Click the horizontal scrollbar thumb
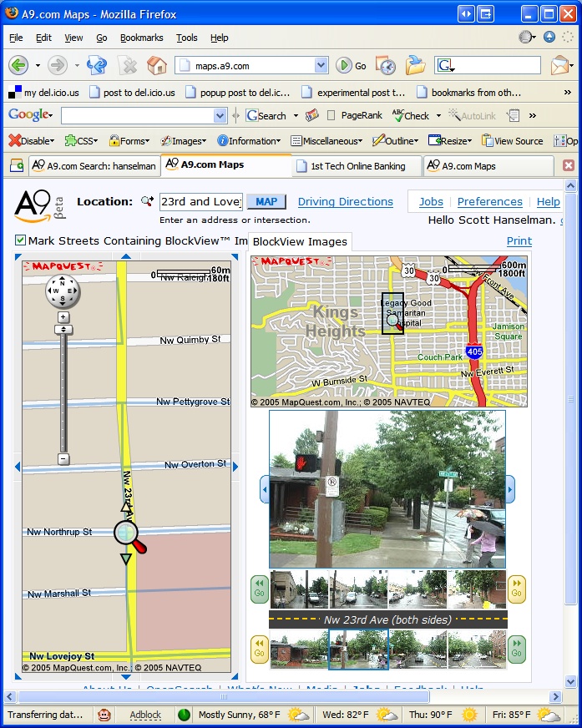The image size is (582, 728). click(224, 696)
